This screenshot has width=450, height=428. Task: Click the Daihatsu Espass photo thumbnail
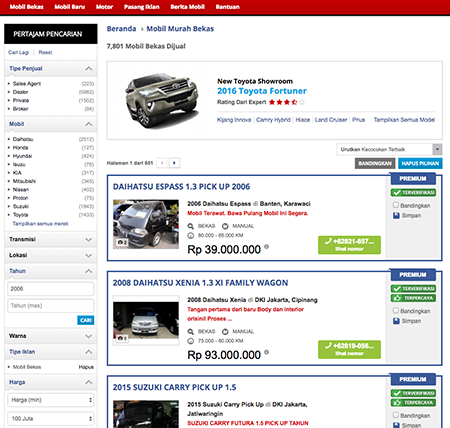pos(146,224)
